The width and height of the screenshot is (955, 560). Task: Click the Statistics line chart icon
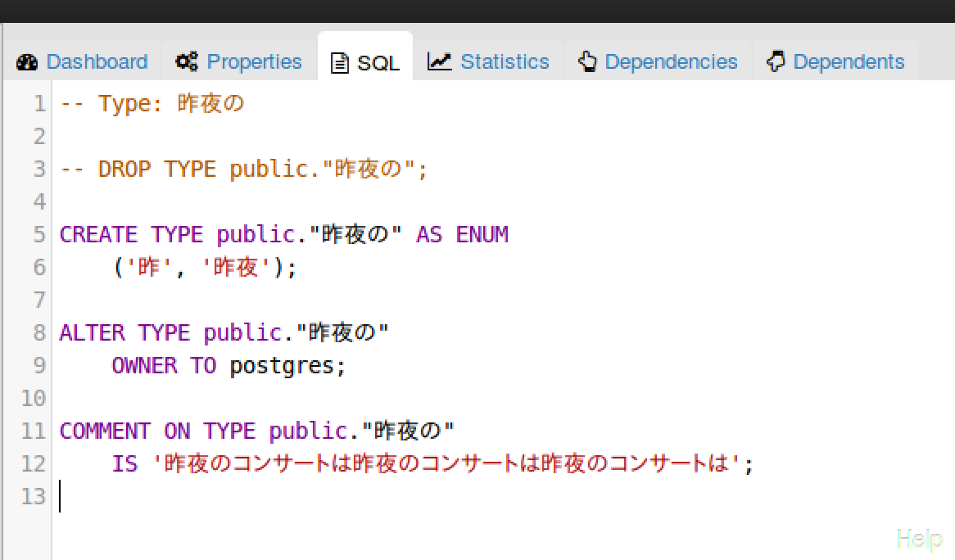coord(440,62)
